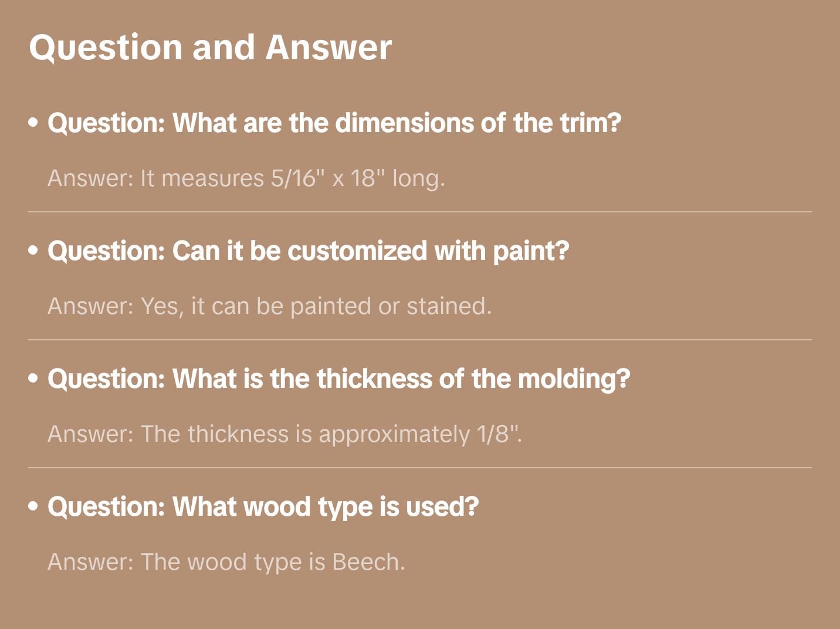Select the Beech wood type answer
The height and width of the screenshot is (629, 840).
click(x=226, y=562)
